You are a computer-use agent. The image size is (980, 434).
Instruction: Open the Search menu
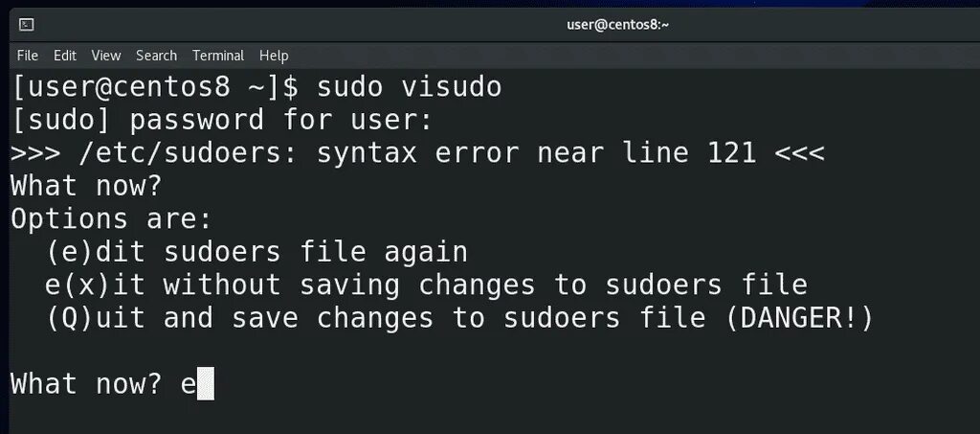point(156,56)
